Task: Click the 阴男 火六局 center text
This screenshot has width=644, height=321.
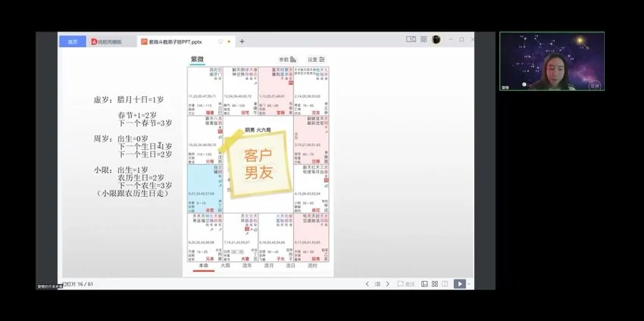Action: tap(258, 129)
